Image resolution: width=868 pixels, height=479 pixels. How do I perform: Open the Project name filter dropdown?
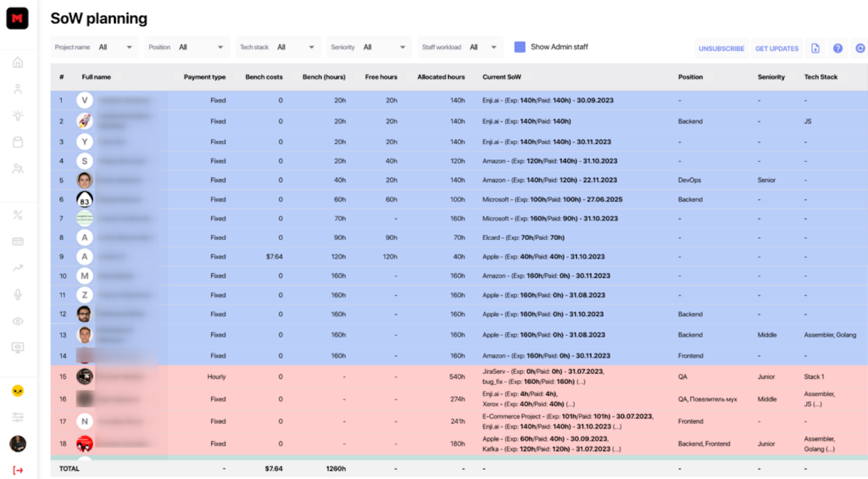pyautogui.click(x=94, y=47)
